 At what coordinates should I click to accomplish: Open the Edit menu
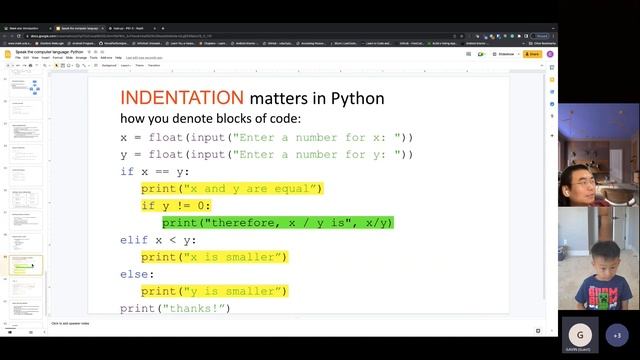point(26,58)
